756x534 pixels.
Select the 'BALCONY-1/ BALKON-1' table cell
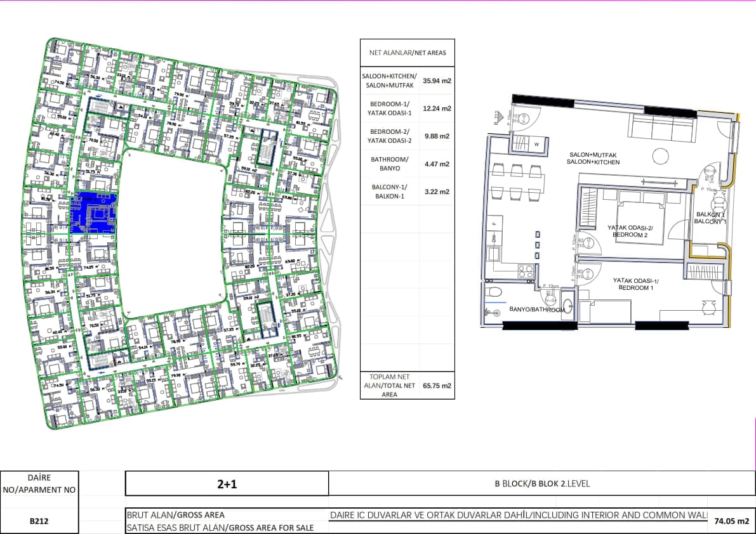coord(390,192)
